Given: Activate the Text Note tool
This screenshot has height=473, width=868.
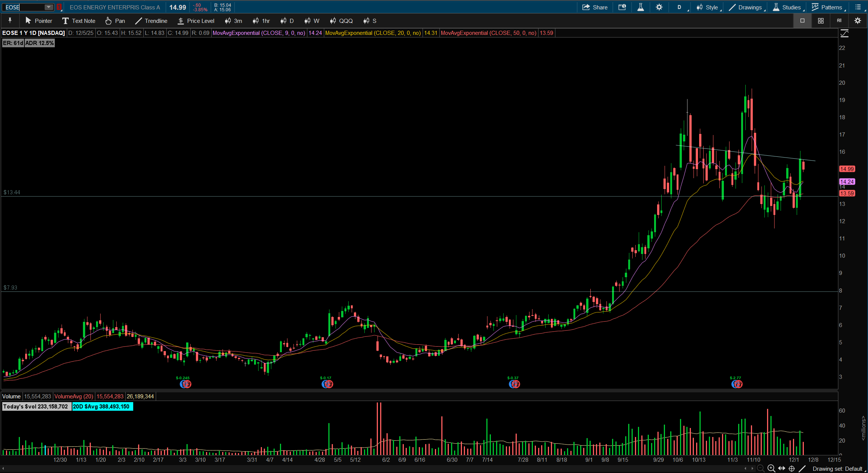Looking at the screenshot, I should (79, 21).
